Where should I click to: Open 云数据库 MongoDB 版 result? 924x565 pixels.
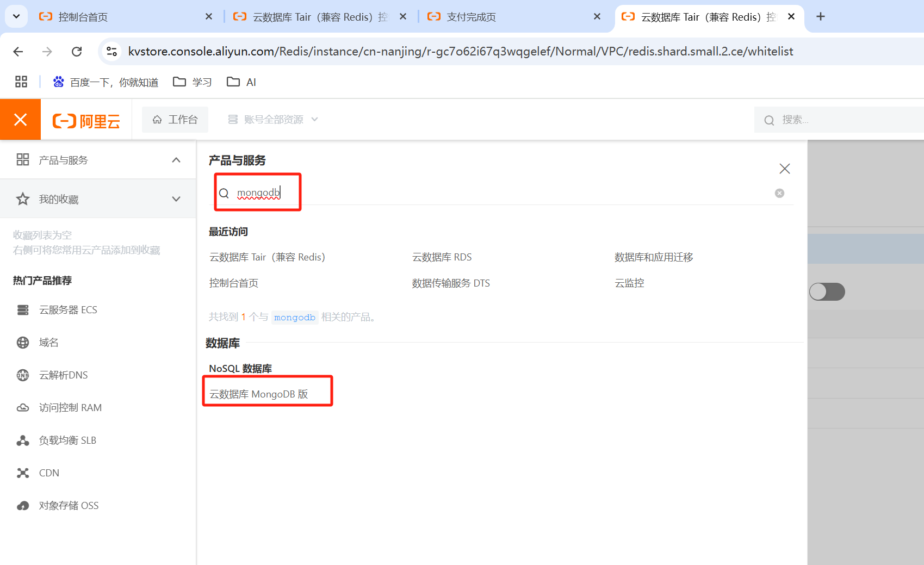tap(259, 394)
